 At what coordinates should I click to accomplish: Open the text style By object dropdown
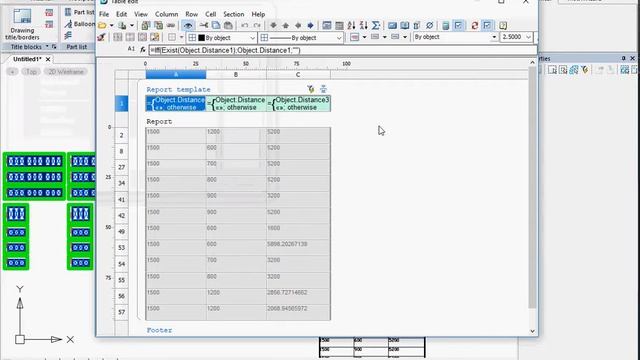[494, 37]
